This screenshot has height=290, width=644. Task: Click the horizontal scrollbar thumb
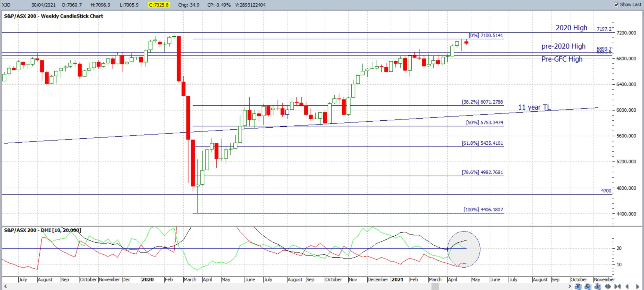[x=435, y=286]
